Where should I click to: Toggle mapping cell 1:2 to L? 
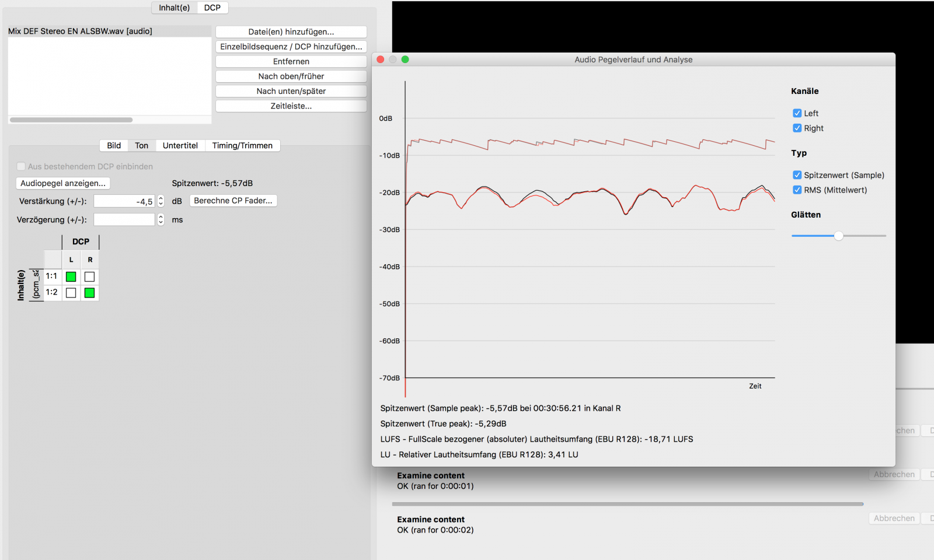71,293
